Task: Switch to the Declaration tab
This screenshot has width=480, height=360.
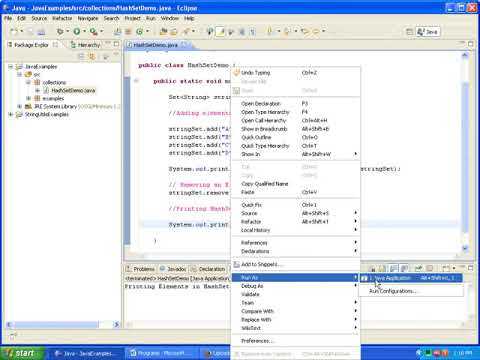Action: (x=208, y=269)
